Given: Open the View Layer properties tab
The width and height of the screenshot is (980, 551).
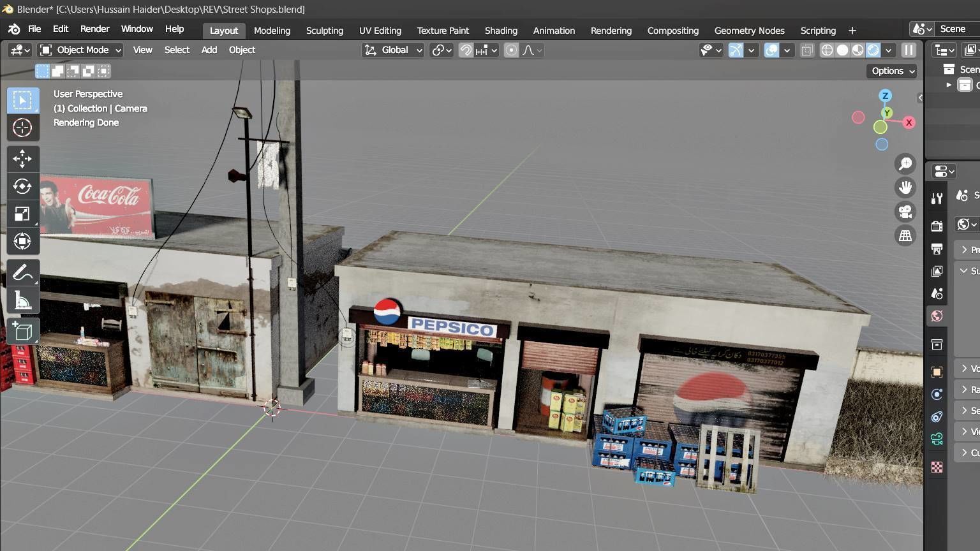Looking at the screenshot, I should 937,271.
